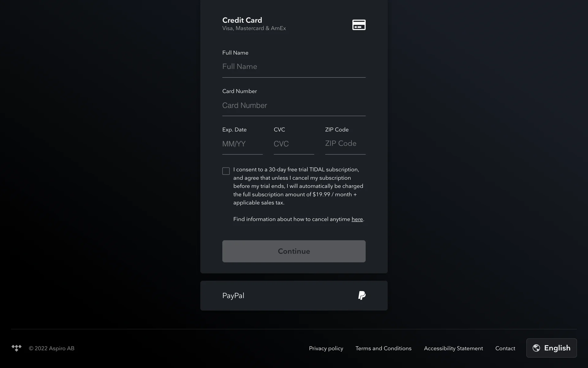
Task: Click the PayPal logo icon
Action: 362,295
